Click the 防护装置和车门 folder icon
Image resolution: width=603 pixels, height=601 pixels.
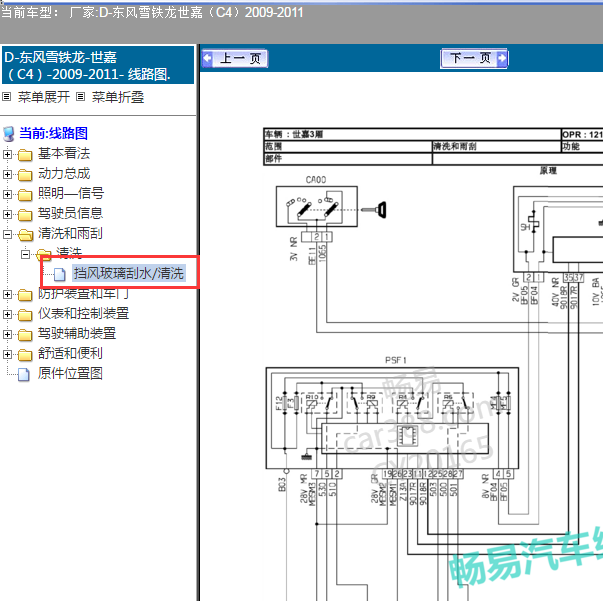25,295
